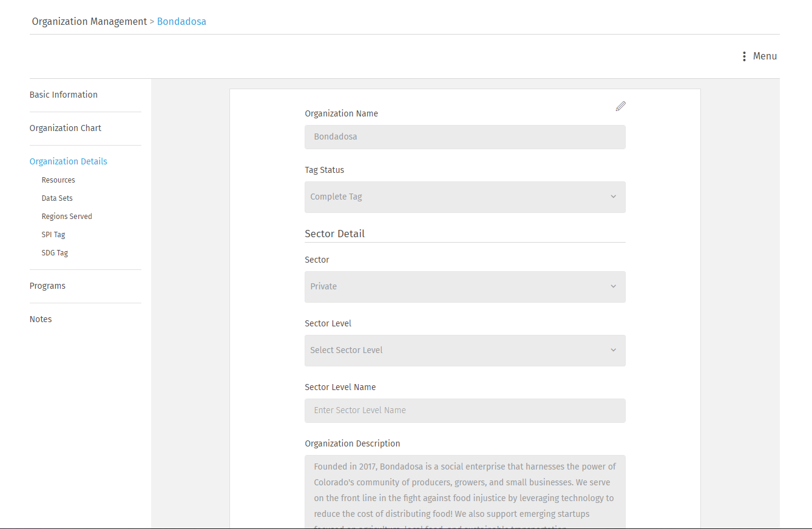
Task: Open the Tag Status dropdown
Action: point(465,197)
